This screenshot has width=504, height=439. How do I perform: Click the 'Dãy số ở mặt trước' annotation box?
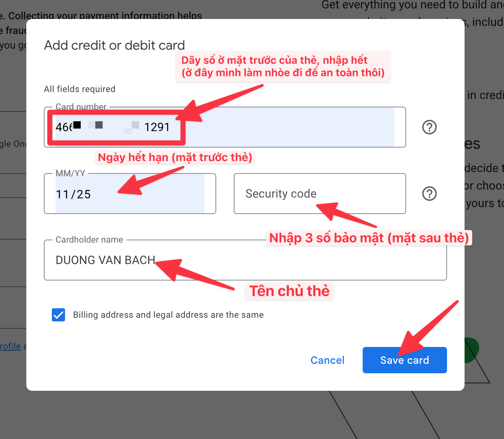283,66
